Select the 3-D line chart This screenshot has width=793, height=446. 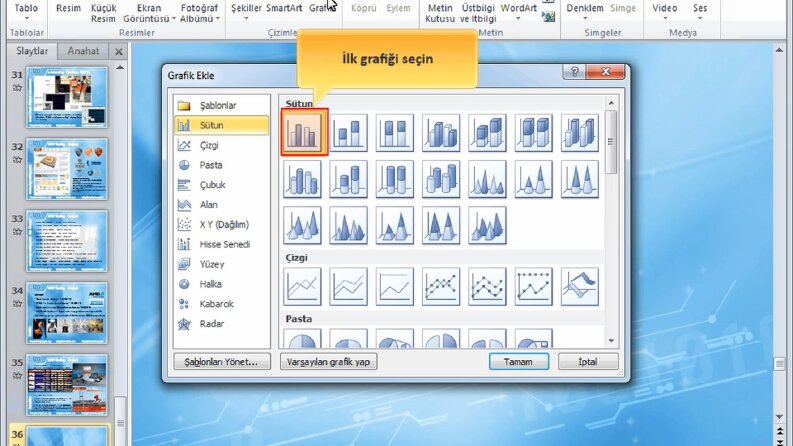coord(580,287)
